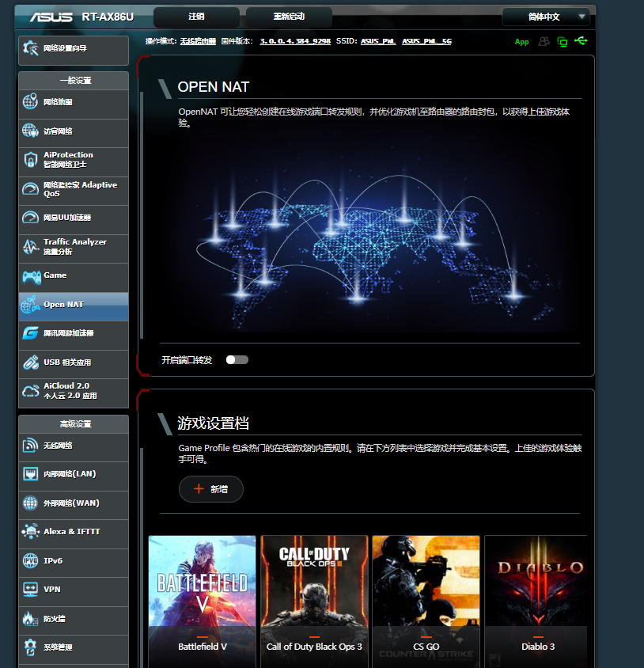The image size is (644, 668).
Task: Select the Game menu item
Action: click(74, 277)
